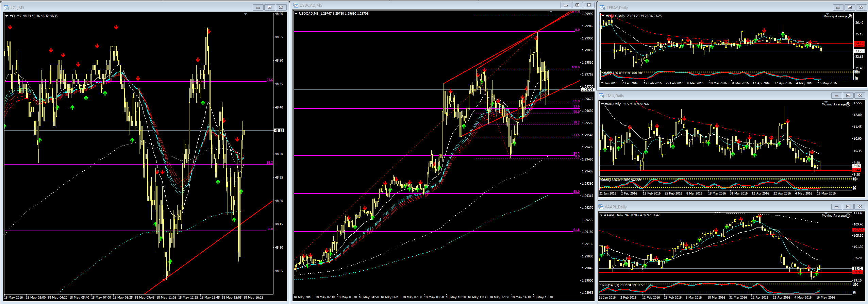This screenshot has width=868, height=304.
Task: Click the #EBAY,Daily window chart icon
Action: [602, 7]
